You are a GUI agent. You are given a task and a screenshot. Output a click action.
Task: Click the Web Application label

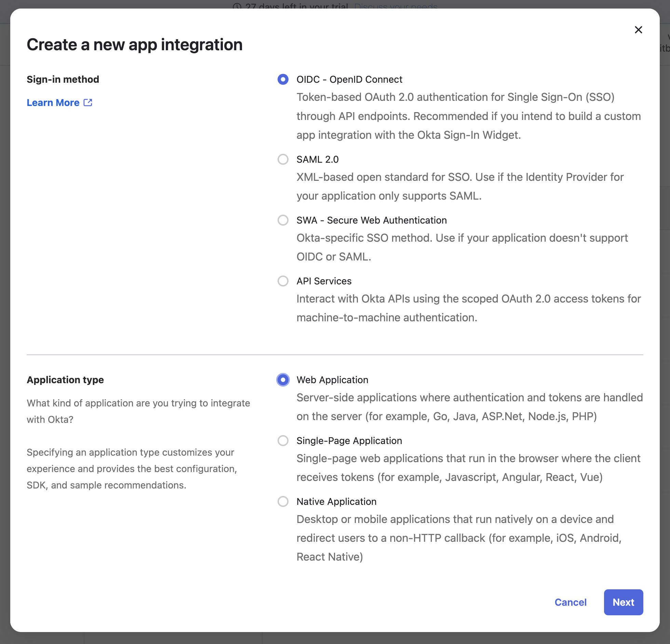332,380
